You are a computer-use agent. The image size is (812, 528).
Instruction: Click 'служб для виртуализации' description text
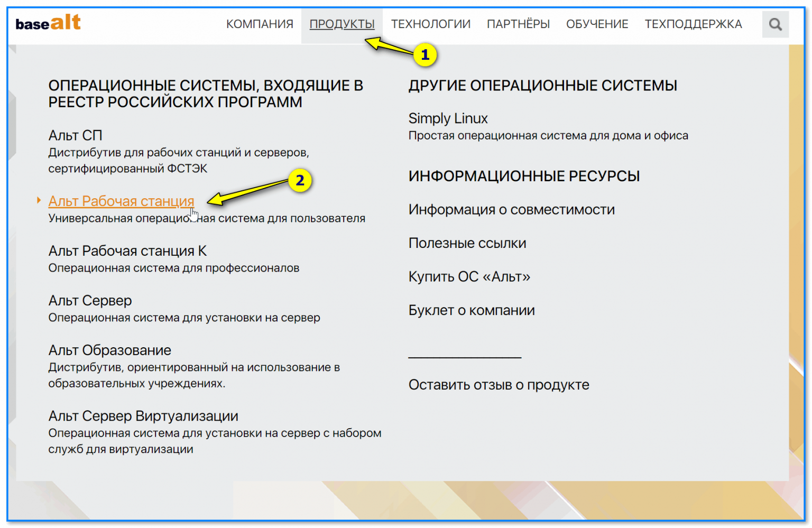[x=121, y=449]
